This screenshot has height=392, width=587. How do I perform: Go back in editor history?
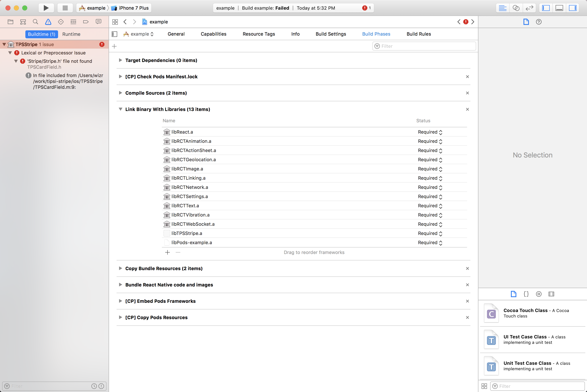[x=125, y=22]
